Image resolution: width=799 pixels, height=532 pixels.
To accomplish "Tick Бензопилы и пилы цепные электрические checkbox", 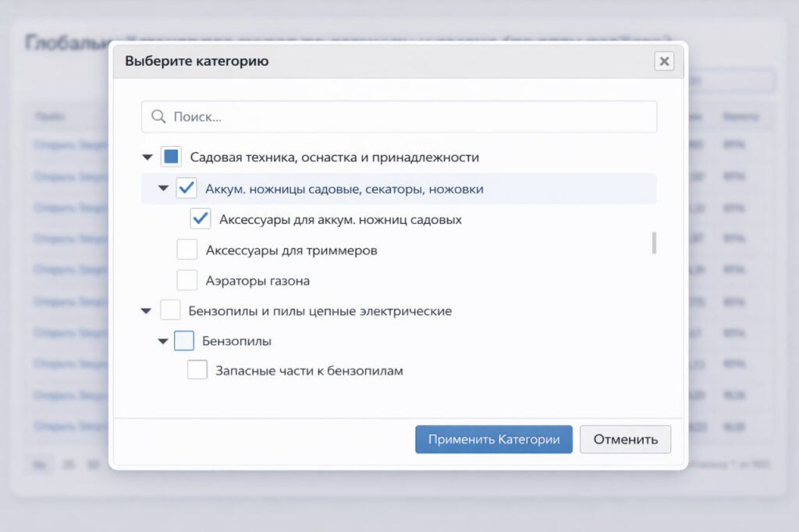I will pyautogui.click(x=170, y=310).
